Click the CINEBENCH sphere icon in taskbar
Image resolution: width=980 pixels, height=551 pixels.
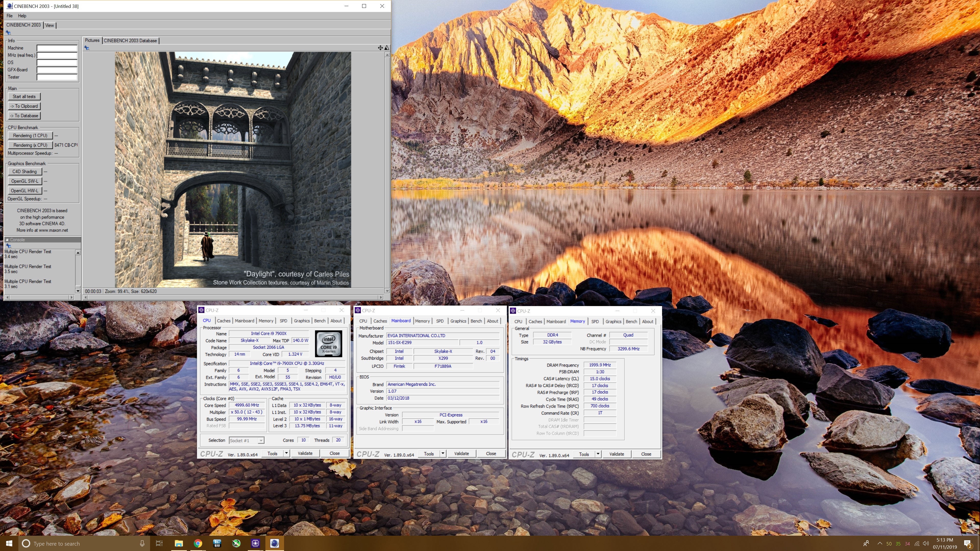point(274,543)
